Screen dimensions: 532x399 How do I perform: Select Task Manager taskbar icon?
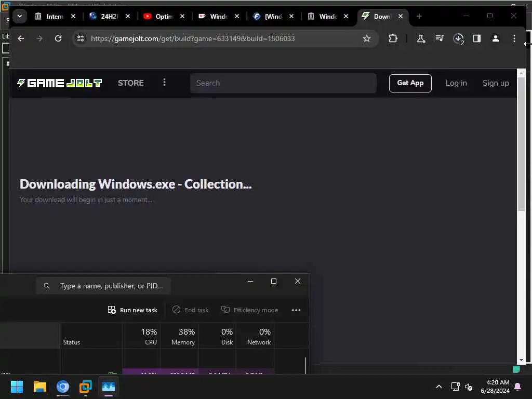pos(109,387)
